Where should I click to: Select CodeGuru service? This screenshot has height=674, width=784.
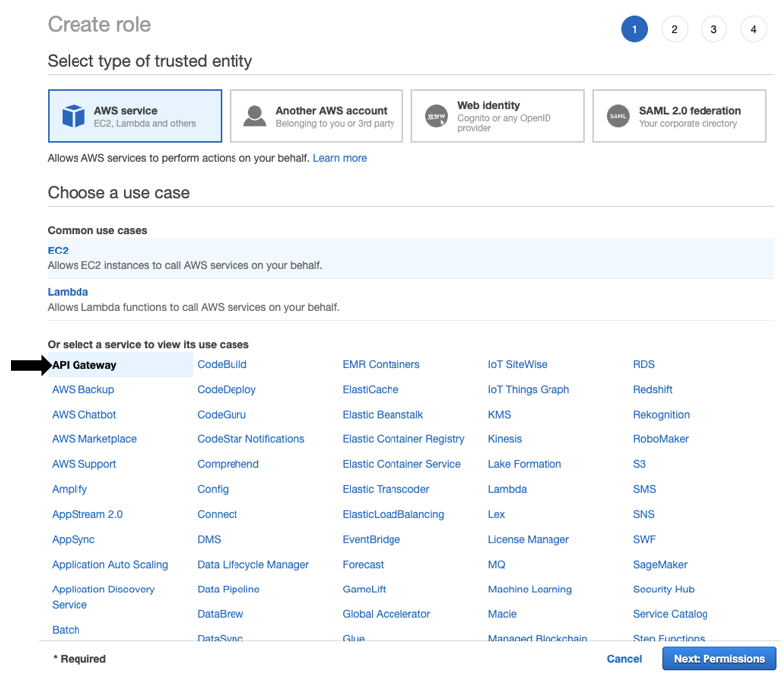point(222,415)
